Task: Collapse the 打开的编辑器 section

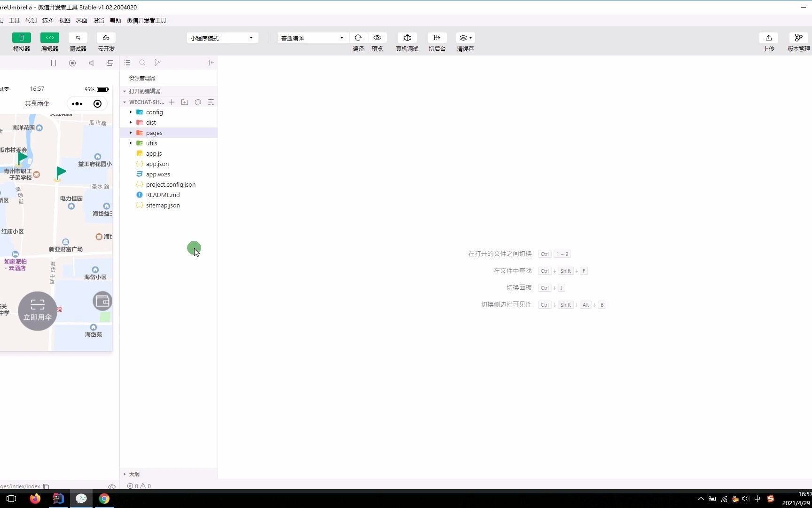Action: [x=169, y=91]
